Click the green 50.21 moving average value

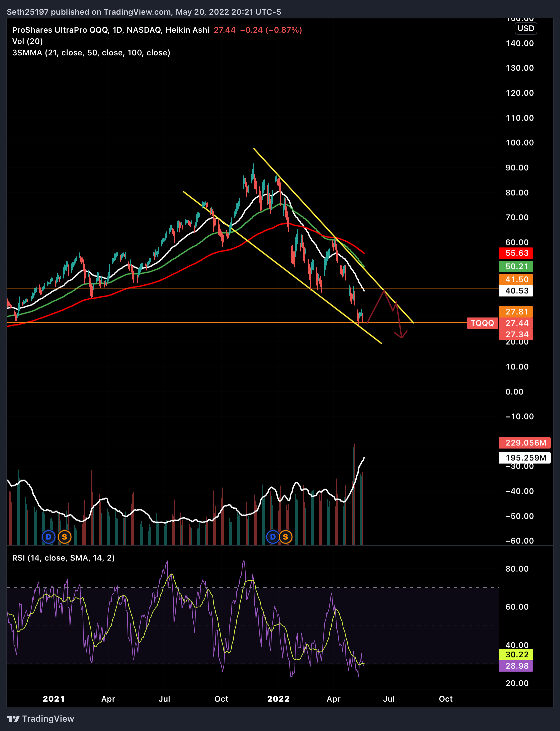click(516, 266)
